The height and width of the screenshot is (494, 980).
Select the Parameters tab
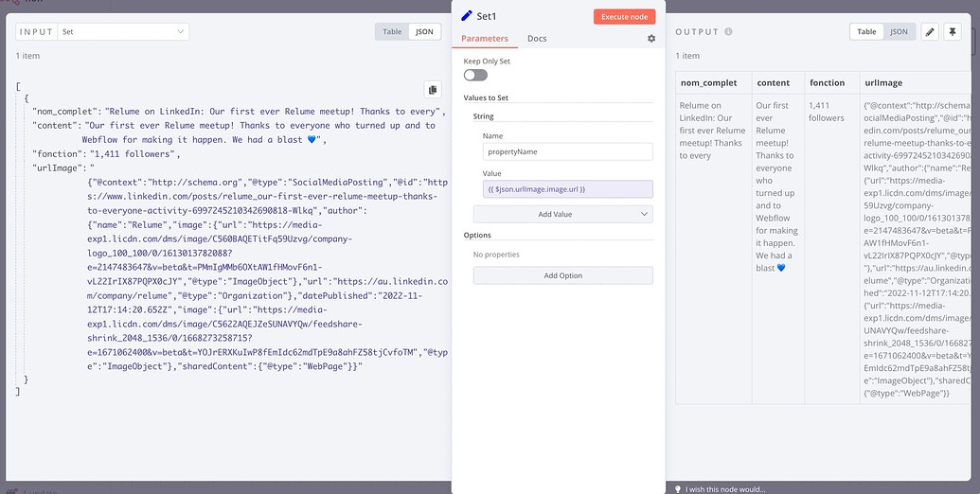coord(485,39)
